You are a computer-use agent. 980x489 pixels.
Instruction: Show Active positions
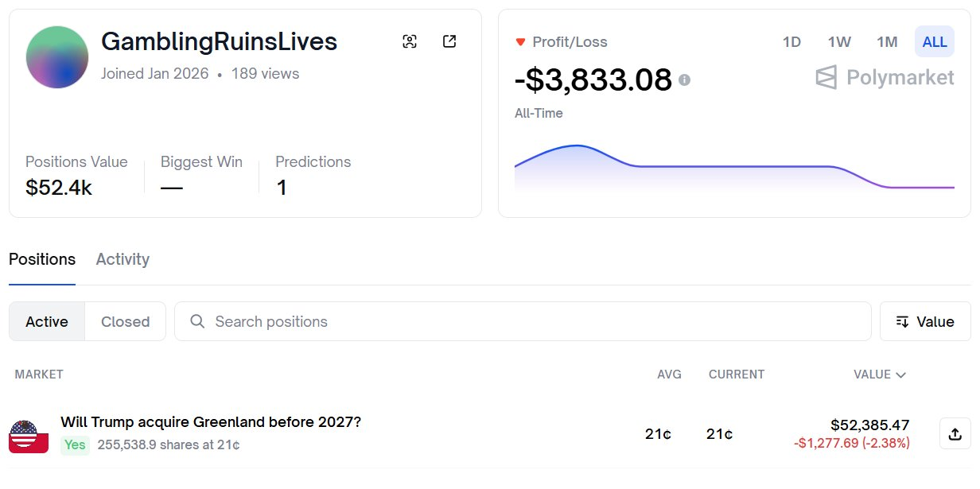point(47,321)
